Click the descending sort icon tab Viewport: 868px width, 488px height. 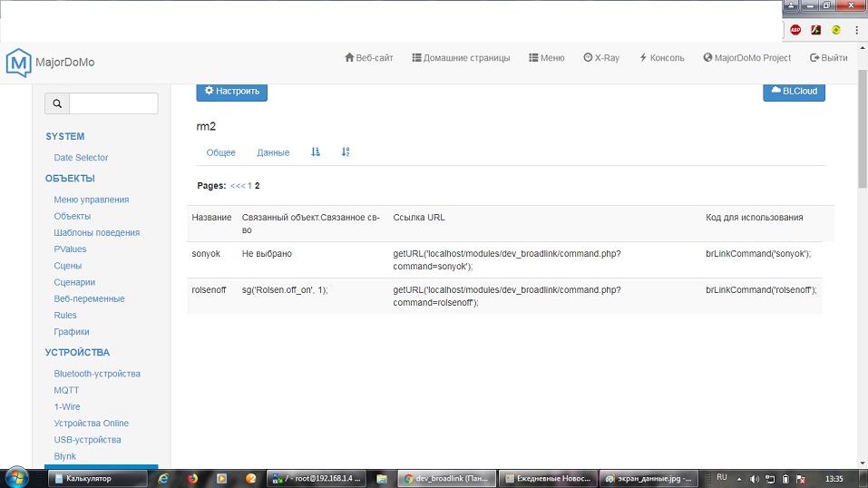click(x=346, y=152)
